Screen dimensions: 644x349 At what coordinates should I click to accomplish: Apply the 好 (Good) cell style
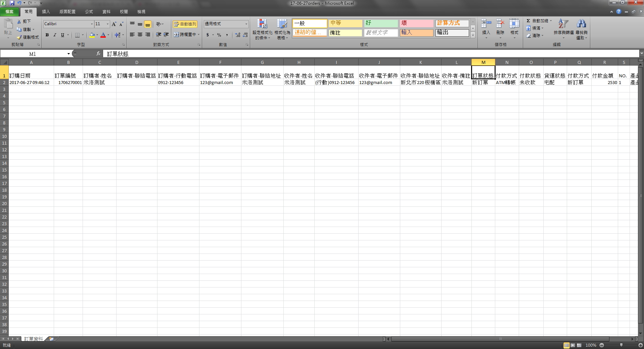click(381, 23)
